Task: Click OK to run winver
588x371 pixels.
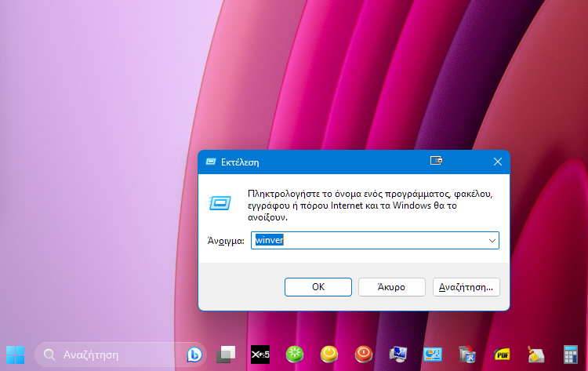Action: pyautogui.click(x=318, y=287)
